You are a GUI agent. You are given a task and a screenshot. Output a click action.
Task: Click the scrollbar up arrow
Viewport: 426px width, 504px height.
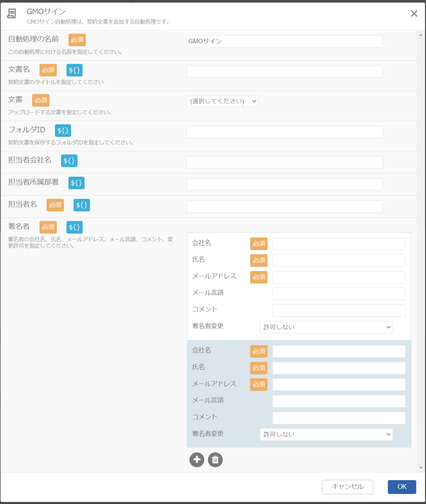click(421, 35)
